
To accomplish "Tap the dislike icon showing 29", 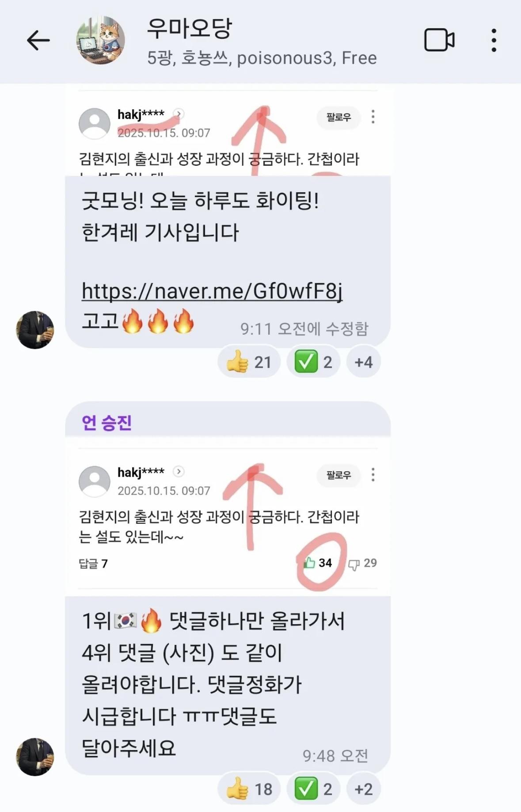I will coord(362,563).
